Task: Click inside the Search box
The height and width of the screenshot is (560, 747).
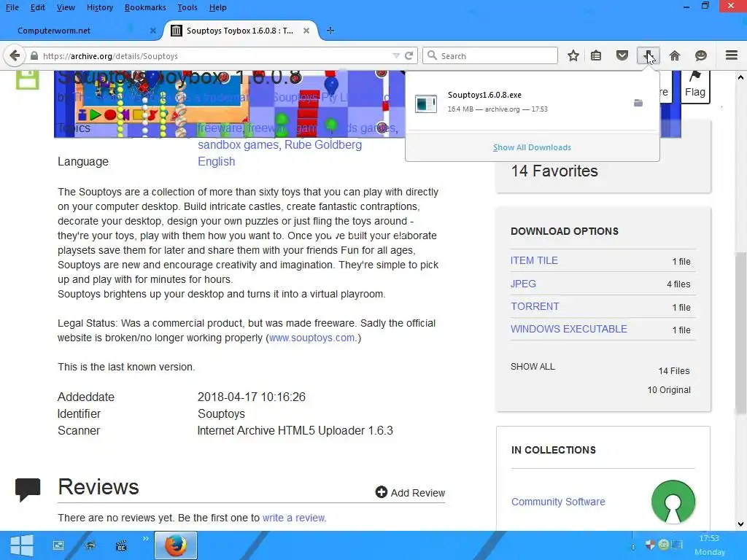Action: click(x=490, y=55)
